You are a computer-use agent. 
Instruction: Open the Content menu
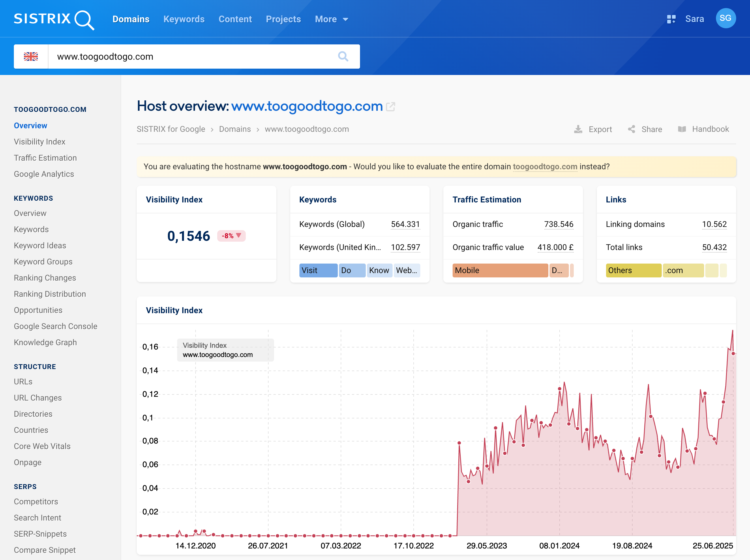point(235,19)
